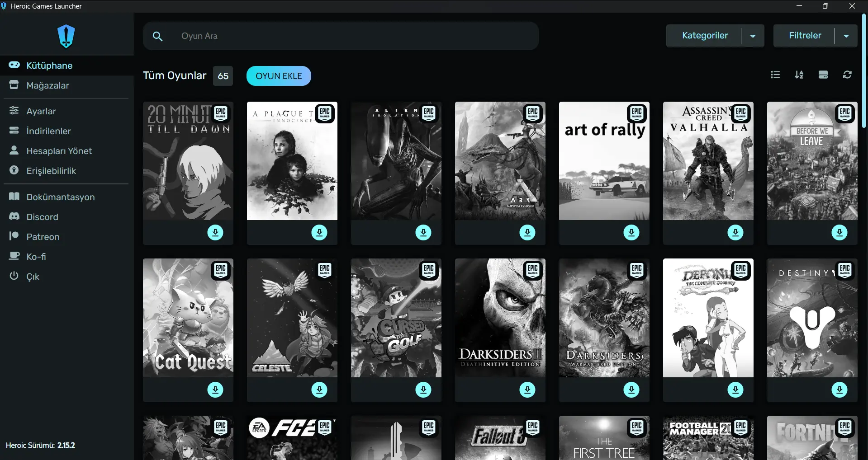The image size is (868, 460).
Task: Click the Tüm Oyunlar heading
Action: click(175, 75)
